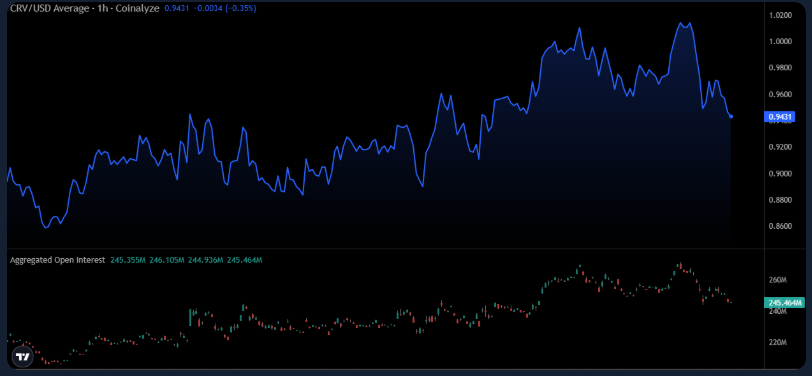Screen dimensions: 812x376
Task: Click the 0.9200 price axis label
Action: pyautogui.click(x=779, y=147)
